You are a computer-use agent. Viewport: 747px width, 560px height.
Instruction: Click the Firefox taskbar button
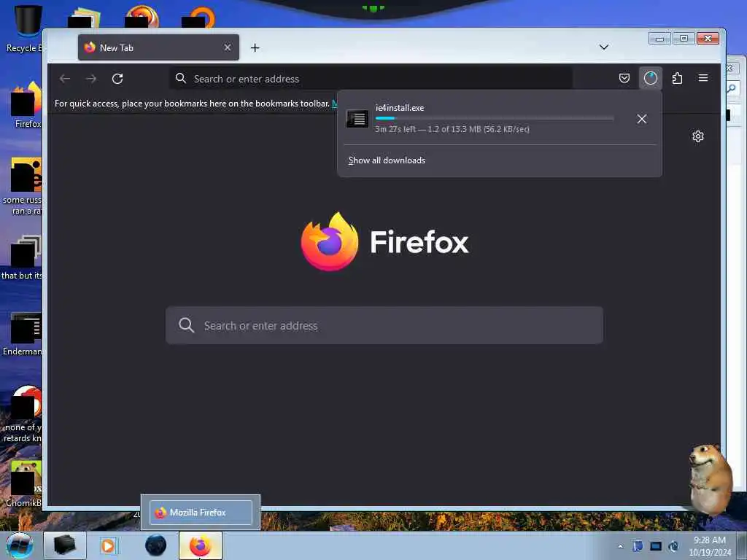[201, 545]
